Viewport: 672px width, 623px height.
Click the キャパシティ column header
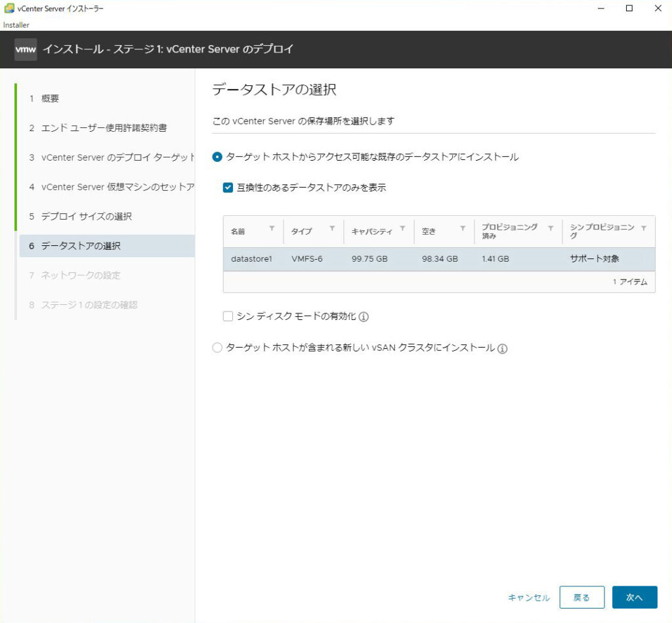[372, 231]
